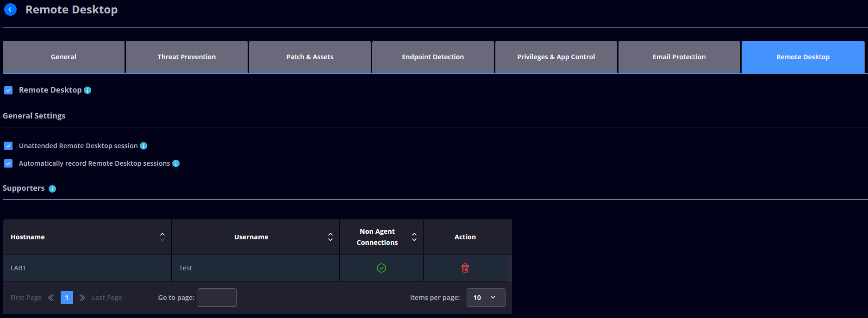
Task: Click info icon beside Remote Desktop checkbox
Action: pyautogui.click(x=87, y=90)
